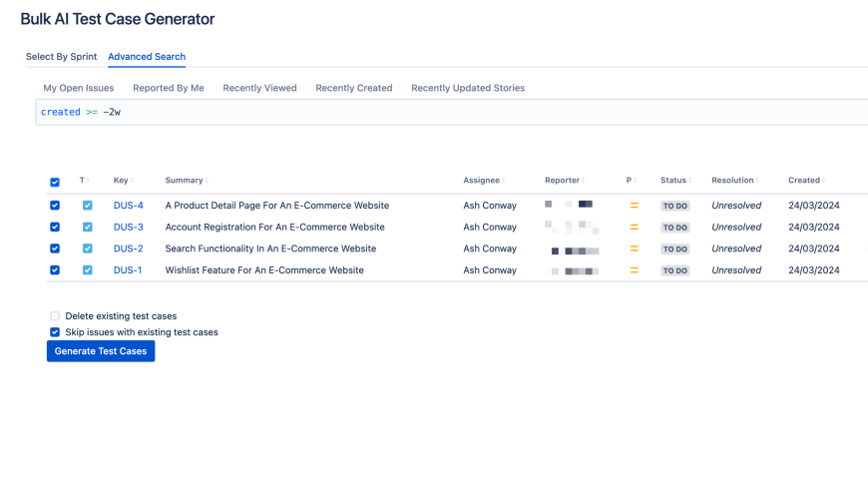Switch to the Select By Sprint tab
This screenshot has width=868, height=494.
pyautogui.click(x=61, y=57)
